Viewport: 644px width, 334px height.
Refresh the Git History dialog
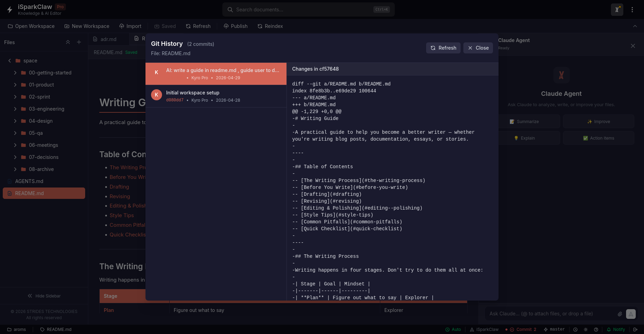click(443, 48)
